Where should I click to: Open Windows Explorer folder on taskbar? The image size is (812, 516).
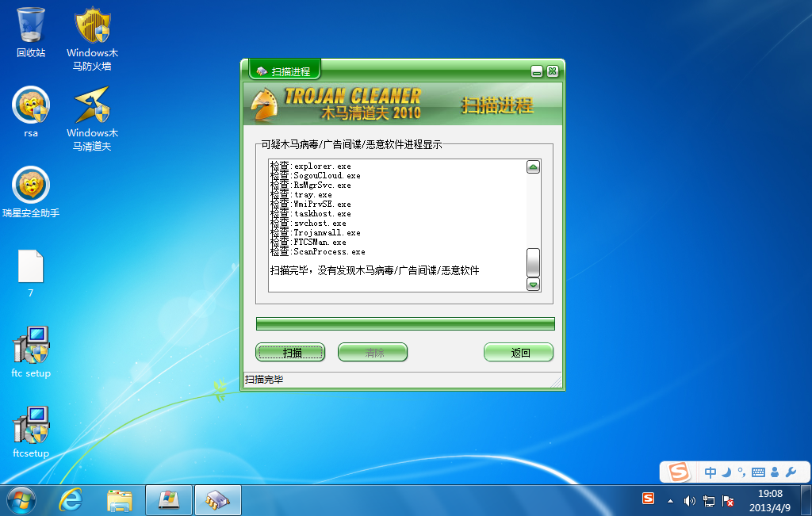point(119,500)
